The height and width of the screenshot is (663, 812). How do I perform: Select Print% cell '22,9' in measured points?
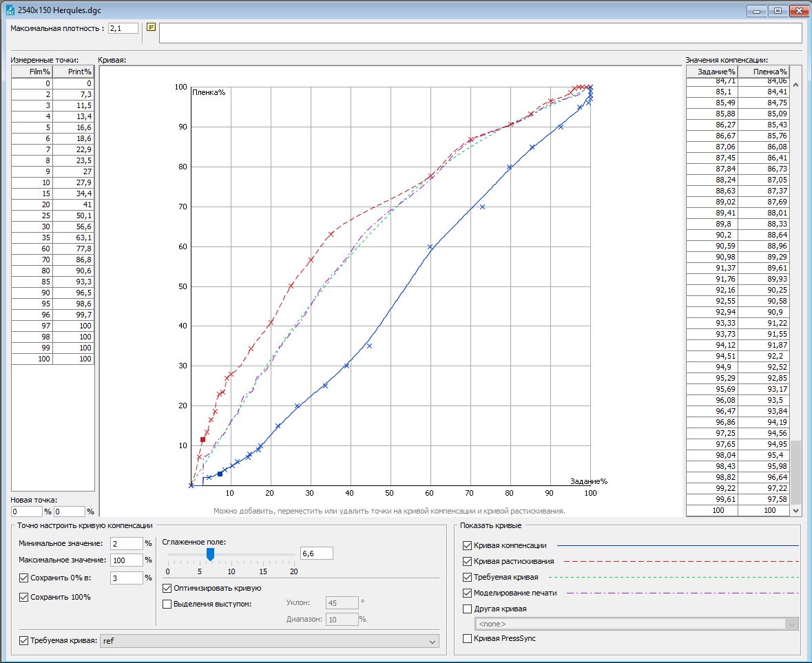pyautogui.click(x=74, y=149)
